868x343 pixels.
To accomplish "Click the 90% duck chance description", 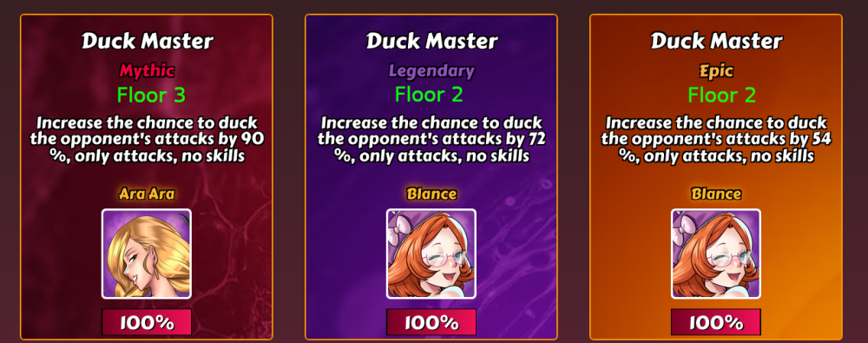I will [x=148, y=140].
